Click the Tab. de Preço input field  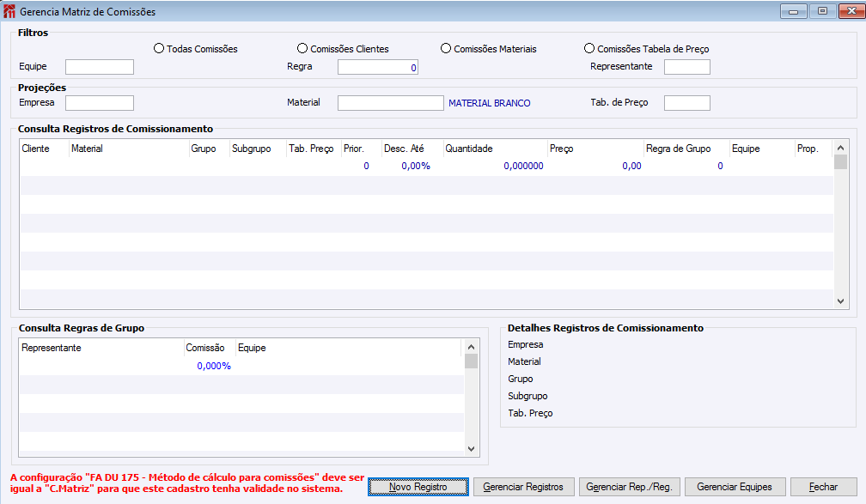[687, 103]
